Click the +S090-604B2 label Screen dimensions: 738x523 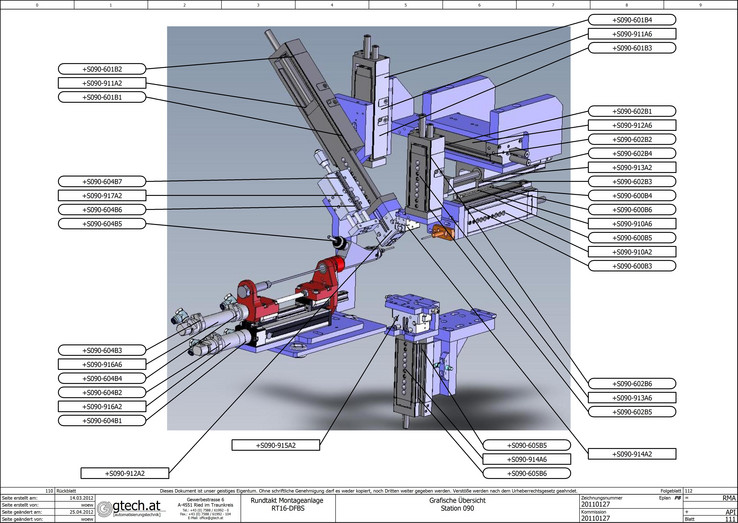(x=102, y=393)
